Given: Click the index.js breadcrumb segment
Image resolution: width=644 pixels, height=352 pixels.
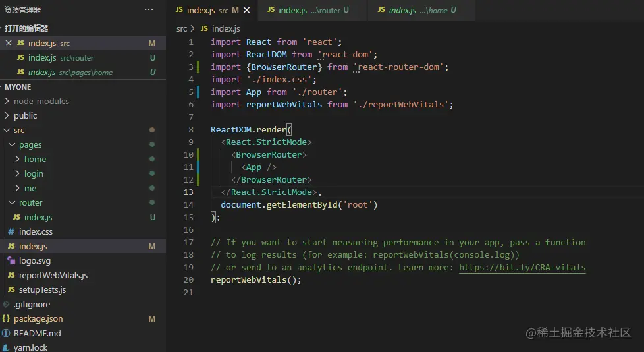Looking at the screenshot, I should pos(226,28).
